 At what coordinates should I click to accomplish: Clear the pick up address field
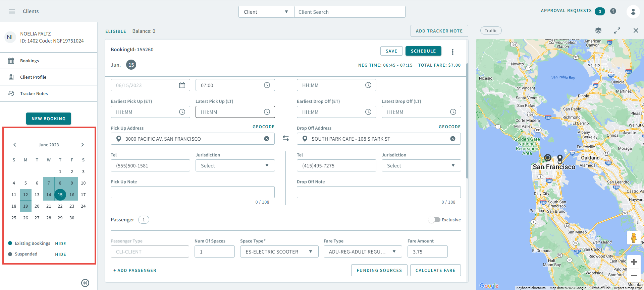point(267,139)
